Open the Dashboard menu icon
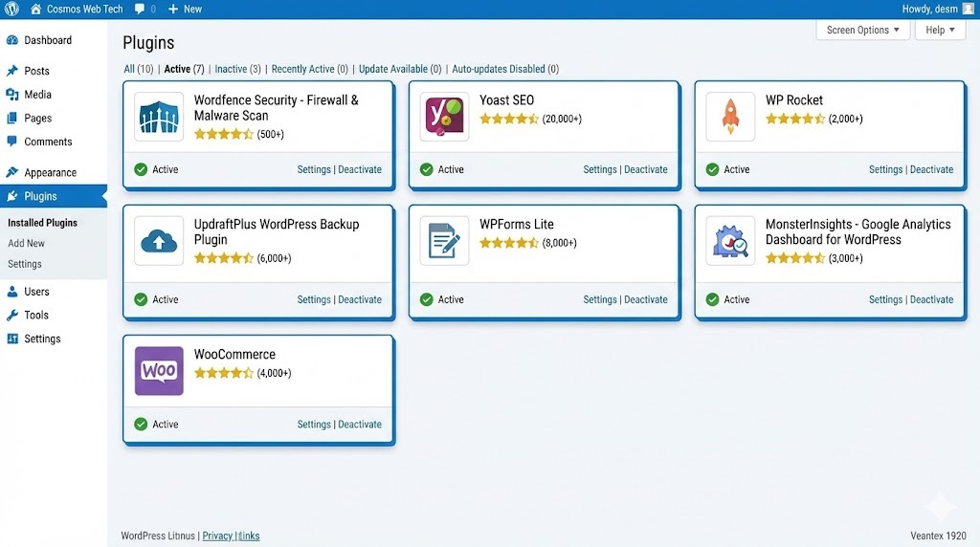The height and width of the screenshot is (547, 980). [x=11, y=40]
